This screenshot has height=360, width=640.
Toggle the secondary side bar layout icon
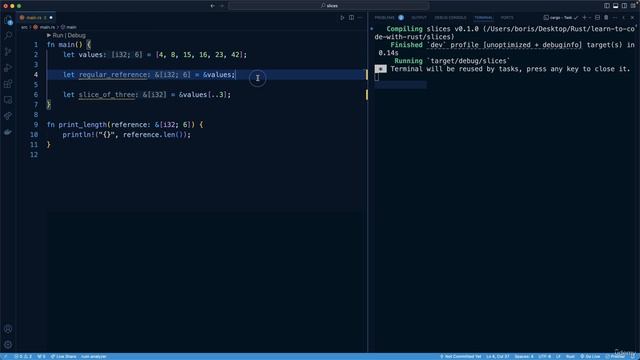point(624,6)
